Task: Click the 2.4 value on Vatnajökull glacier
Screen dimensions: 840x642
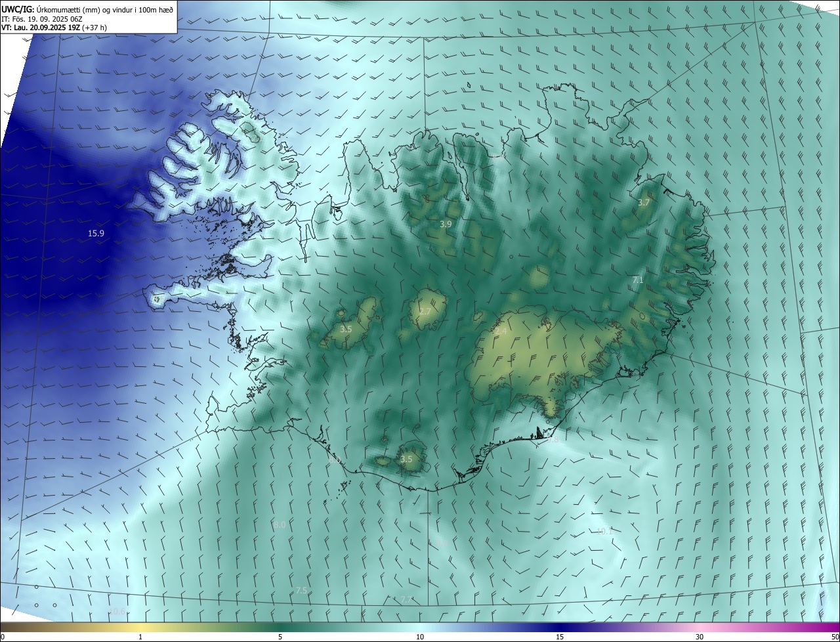Action: [501, 332]
